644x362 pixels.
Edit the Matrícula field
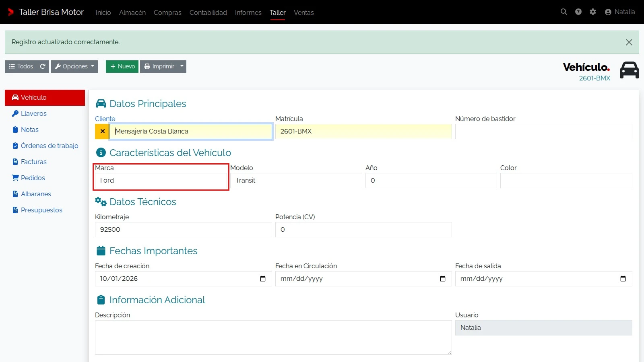pyautogui.click(x=363, y=132)
